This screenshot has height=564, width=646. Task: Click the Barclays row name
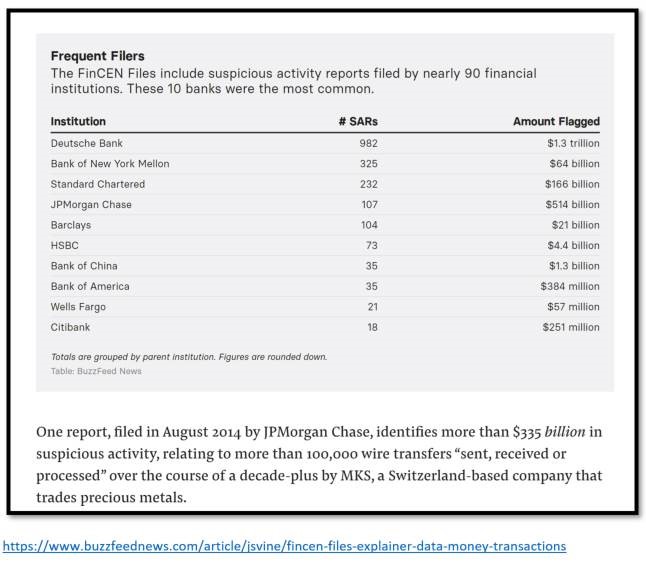71,225
